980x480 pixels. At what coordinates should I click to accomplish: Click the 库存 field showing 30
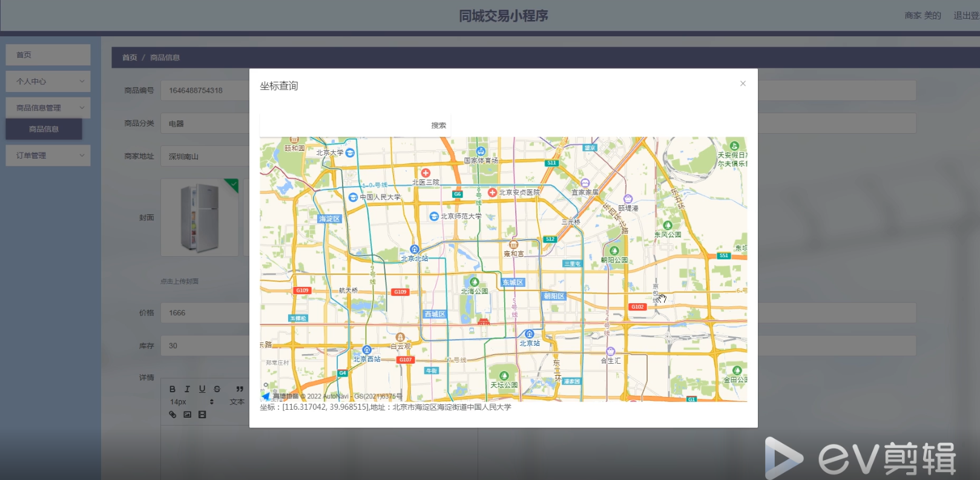pyautogui.click(x=205, y=346)
